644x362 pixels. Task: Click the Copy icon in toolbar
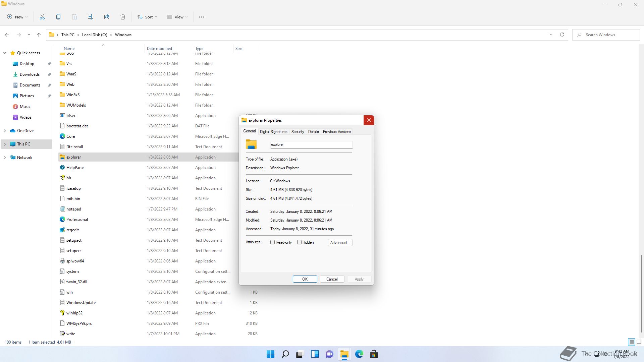[x=58, y=17]
